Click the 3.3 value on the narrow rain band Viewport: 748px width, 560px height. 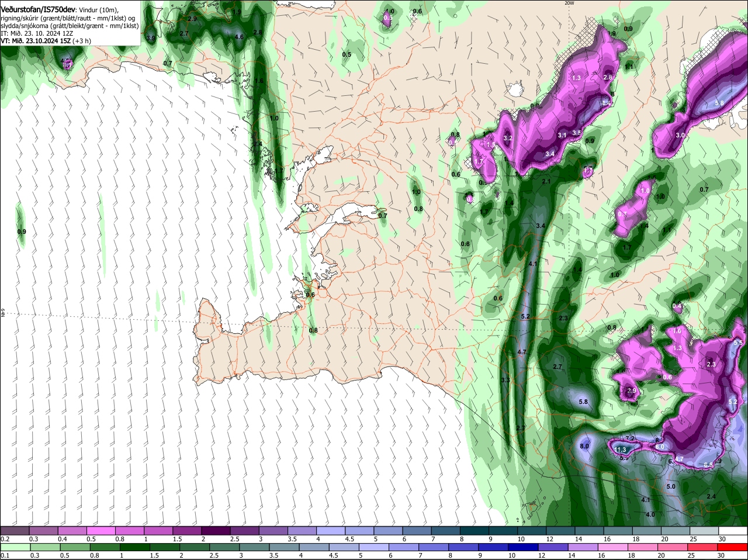coord(505,380)
